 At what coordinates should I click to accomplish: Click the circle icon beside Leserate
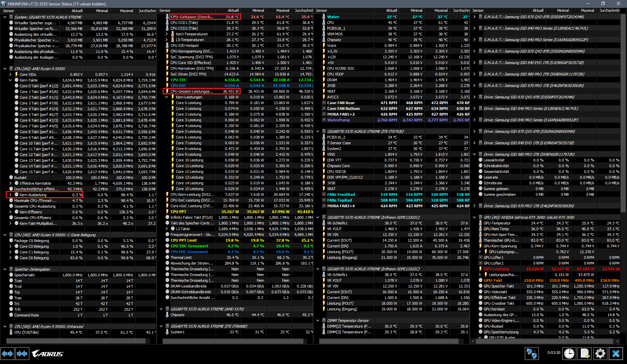coord(481,177)
